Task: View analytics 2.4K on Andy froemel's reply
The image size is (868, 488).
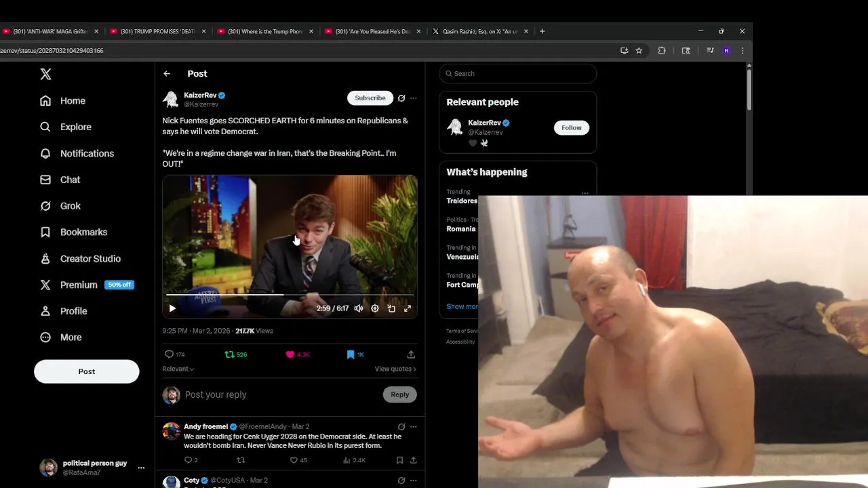Action: (x=355, y=460)
